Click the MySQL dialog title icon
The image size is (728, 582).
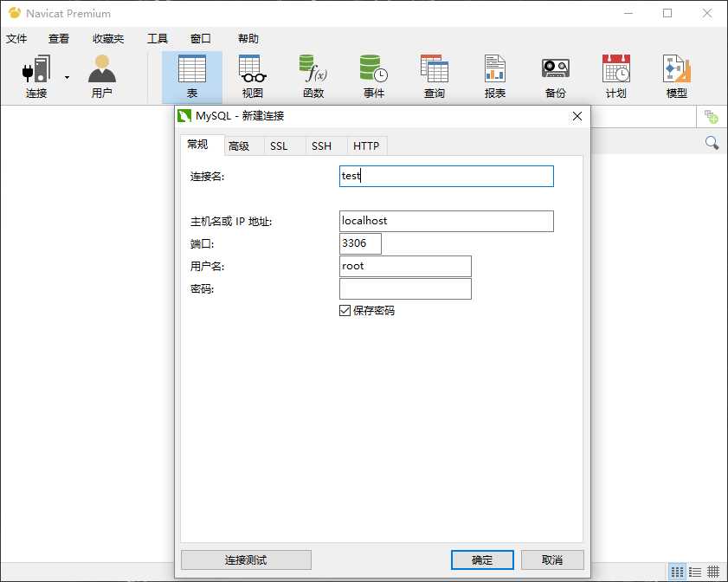pyautogui.click(x=184, y=116)
